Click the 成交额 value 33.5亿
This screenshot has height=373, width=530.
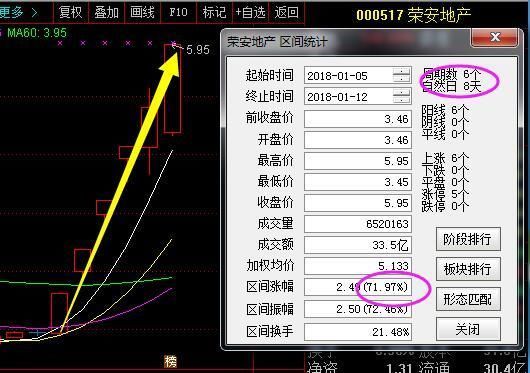tap(358, 245)
